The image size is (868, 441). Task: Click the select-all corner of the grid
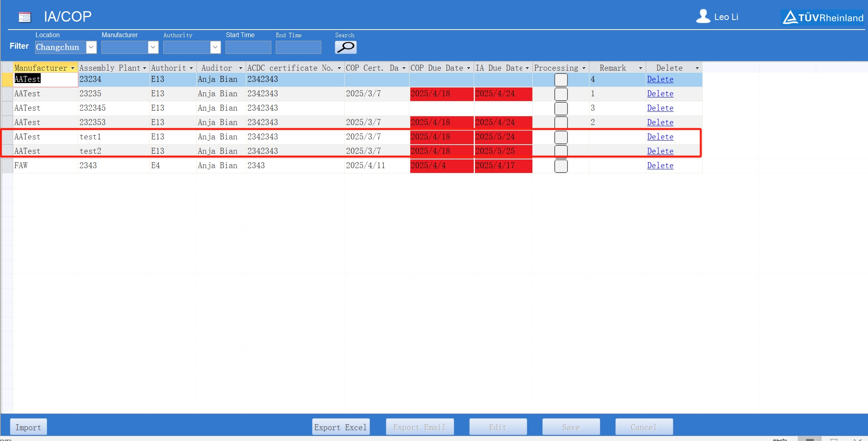[7, 68]
